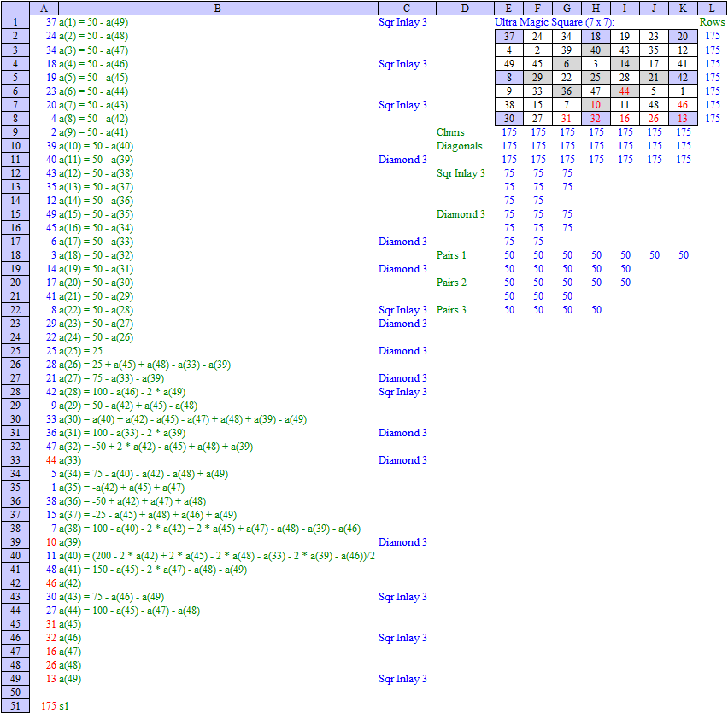The width and height of the screenshot is (728, 713).
Task: Click 'Diamond 3' in row 11 column C
Action: point(402,160)
